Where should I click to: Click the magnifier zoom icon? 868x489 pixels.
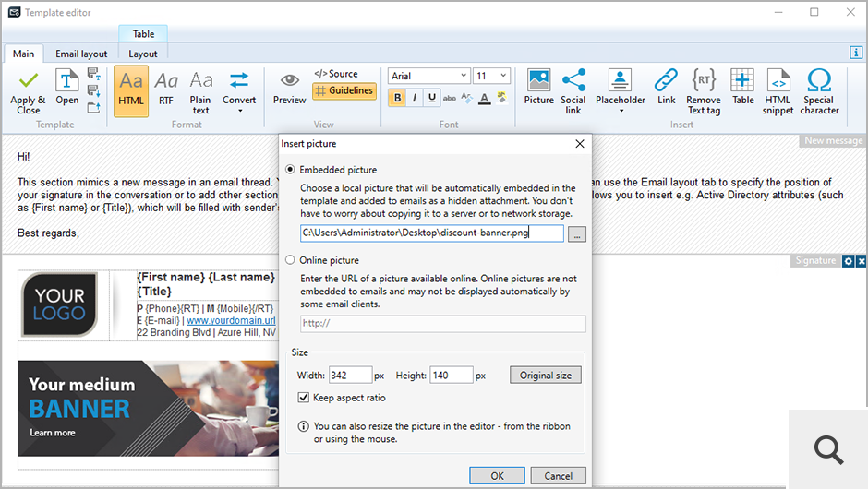[828, 449]
